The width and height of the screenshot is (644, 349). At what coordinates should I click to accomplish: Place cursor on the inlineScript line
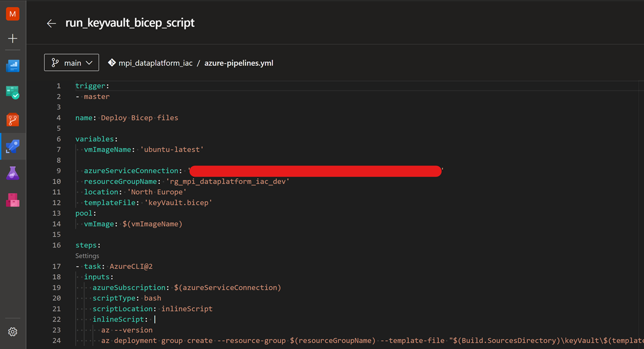point(119,319)
